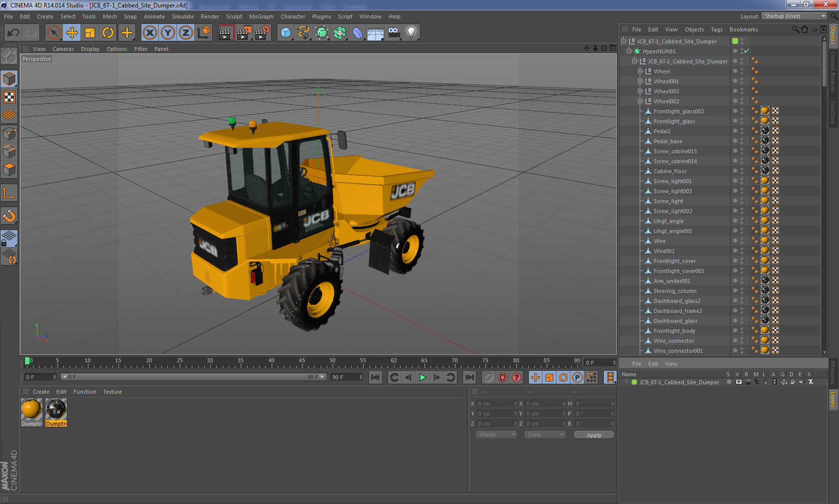Toggle X axis lock
The height and width of the screenshot is (504, 839).
149,33
